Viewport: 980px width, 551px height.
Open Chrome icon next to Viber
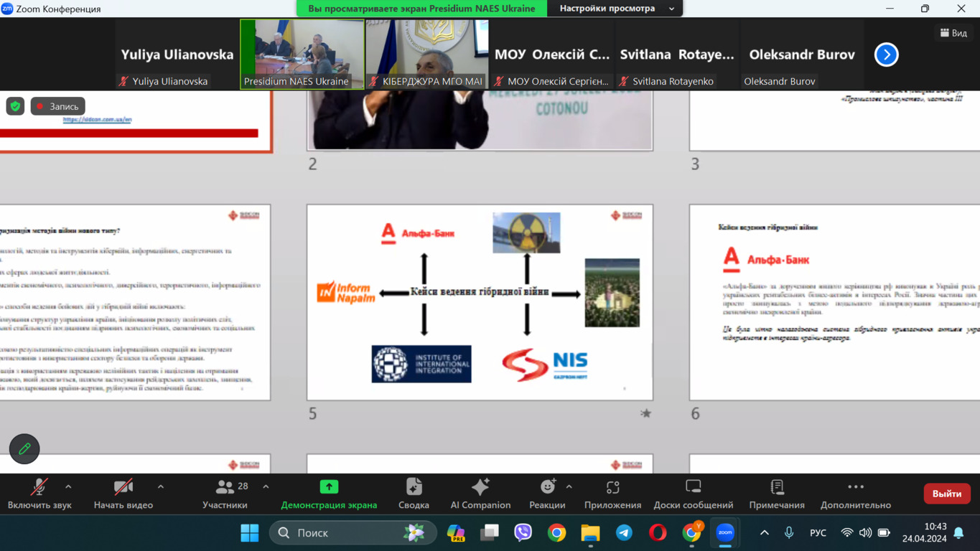(556, 533)
